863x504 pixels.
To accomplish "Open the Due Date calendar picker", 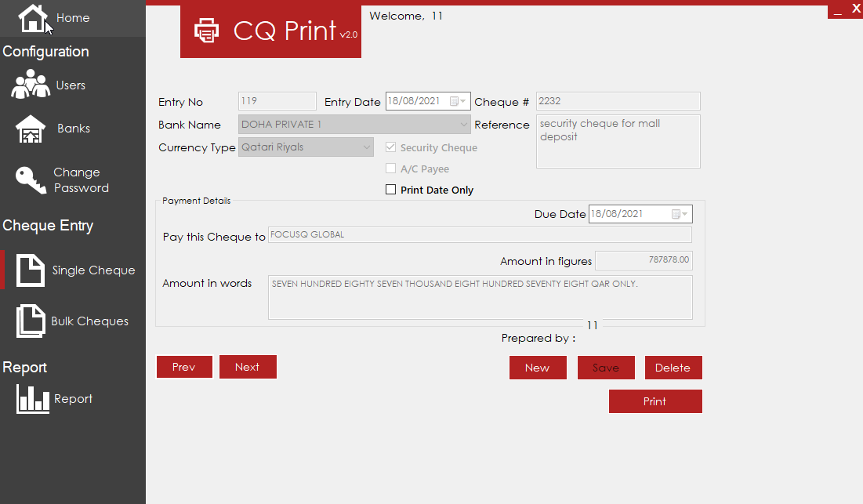I will coord(680,214).
